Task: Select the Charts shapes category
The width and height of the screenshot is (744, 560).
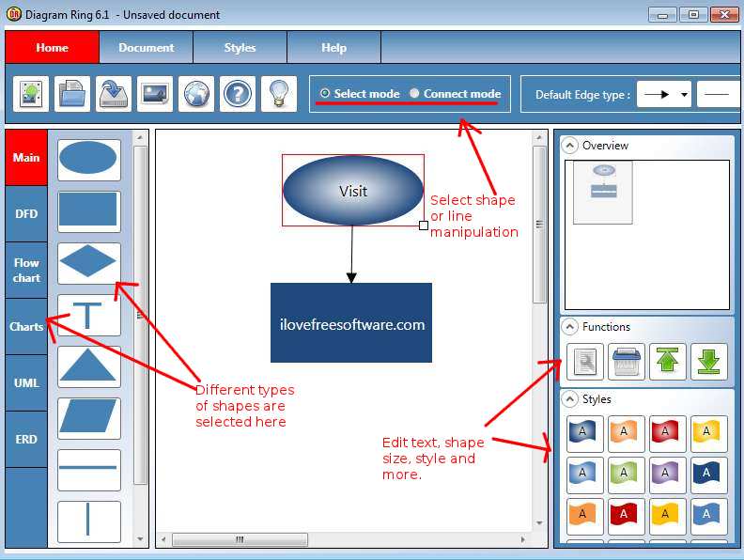Action: (26, 326)
